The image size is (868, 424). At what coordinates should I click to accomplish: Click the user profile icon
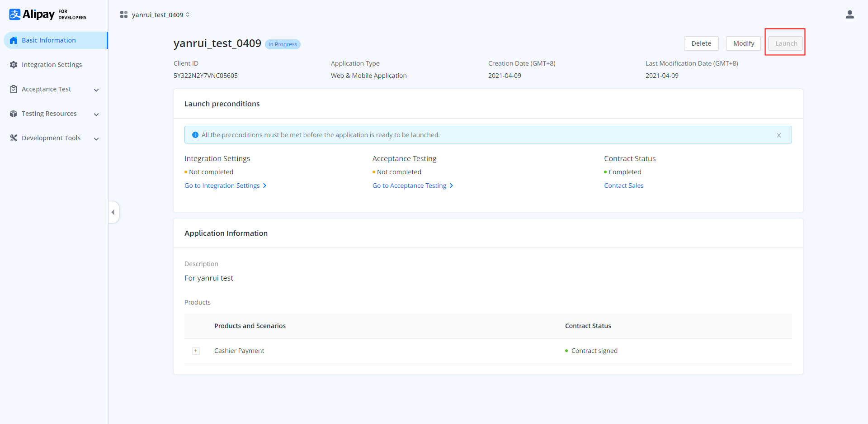tap(849, 14)
